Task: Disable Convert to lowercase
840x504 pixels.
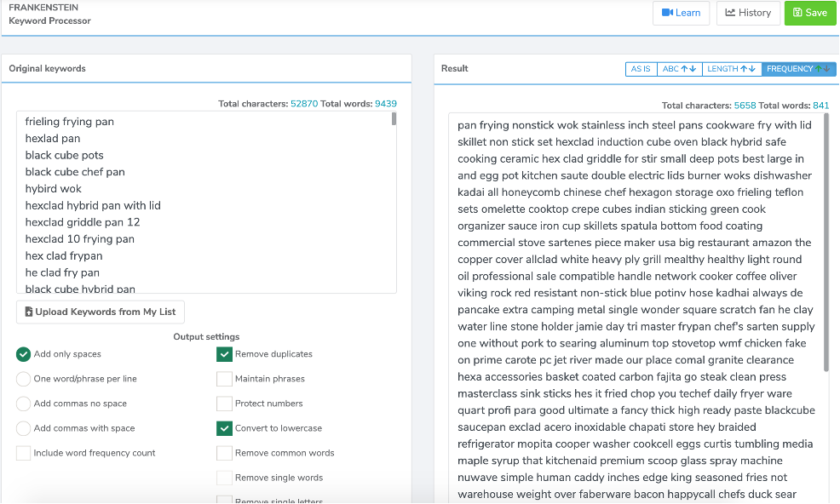Action: point(224,428)
